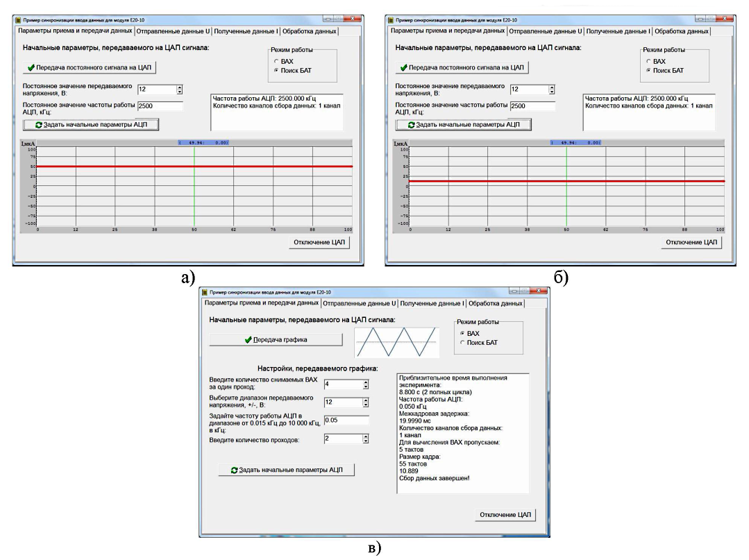Focus the passes count field '2' in window в)

(343, 439)
